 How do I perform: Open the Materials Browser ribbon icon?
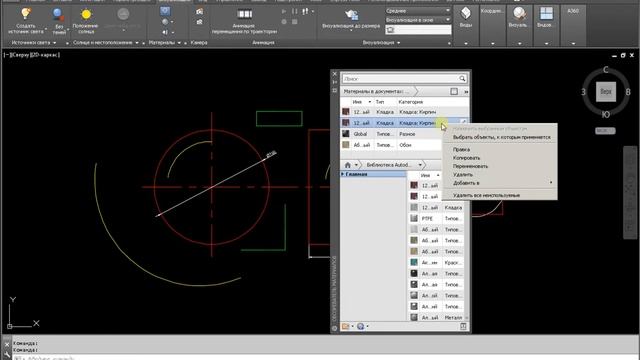click(165, 11)
